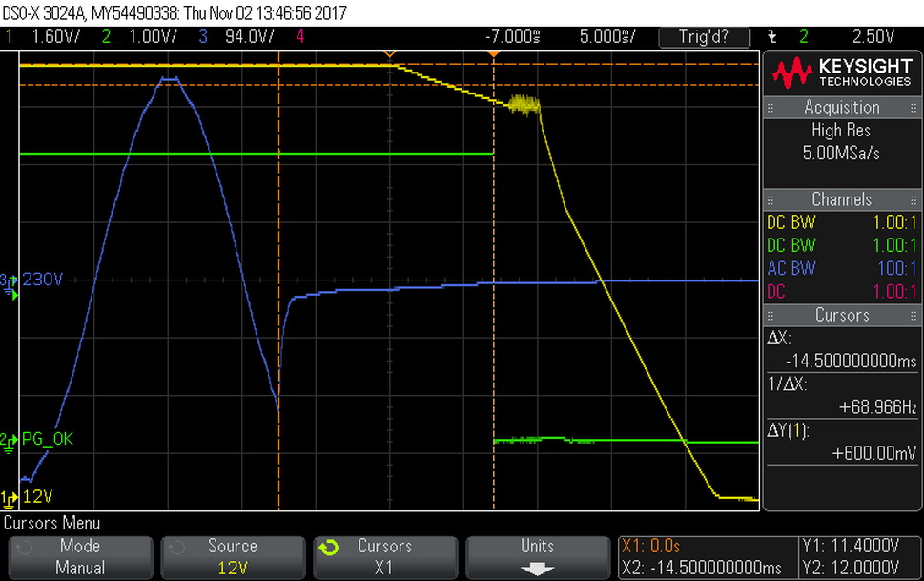The image size is (924, 581).
Task: Click the timestamp header Thu Nov 02 2017
Action: [265, 12]
